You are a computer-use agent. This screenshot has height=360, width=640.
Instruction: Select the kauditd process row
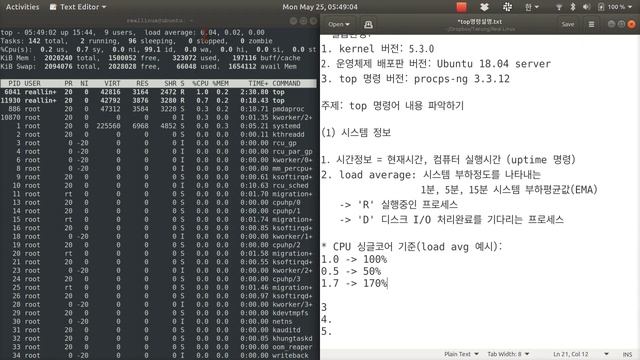[x=158, y=330]
